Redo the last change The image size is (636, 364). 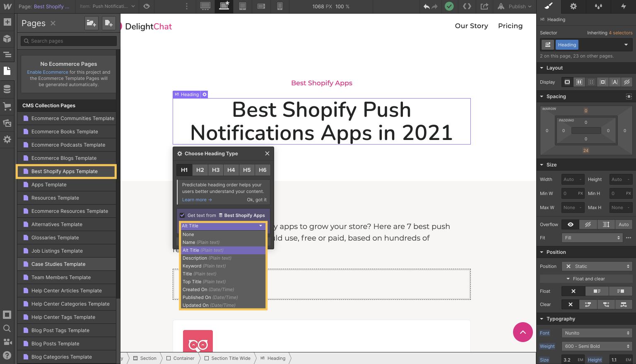coord(434,7)
